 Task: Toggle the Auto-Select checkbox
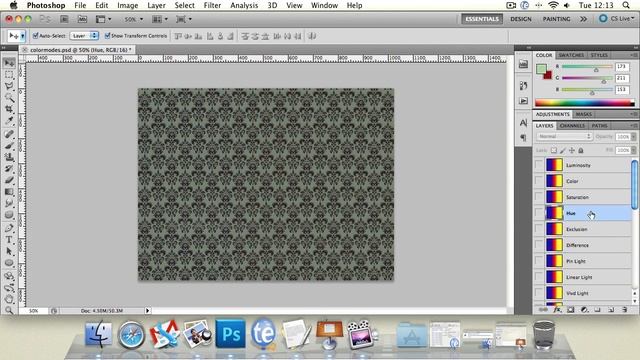[x=36, y=36]
